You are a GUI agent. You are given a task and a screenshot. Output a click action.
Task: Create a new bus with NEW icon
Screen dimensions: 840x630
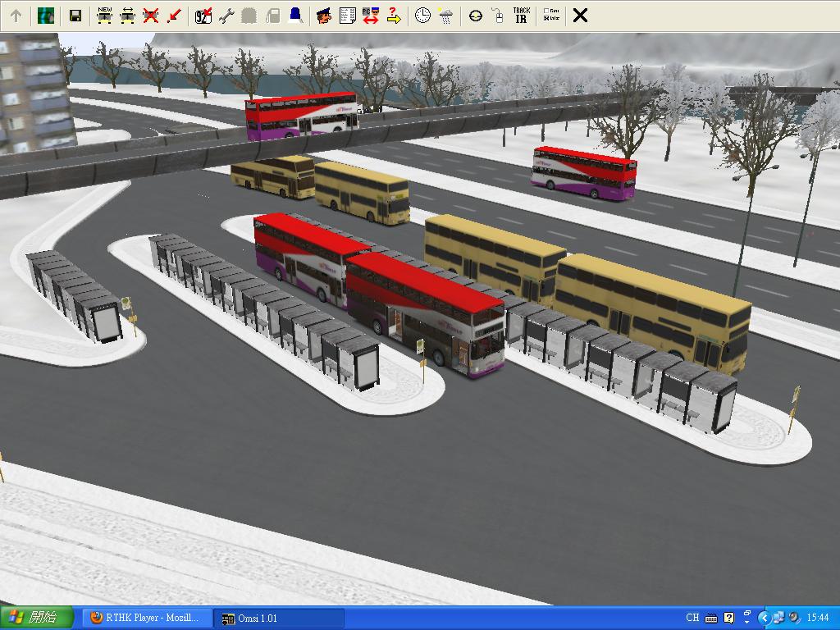click(104, 16)
